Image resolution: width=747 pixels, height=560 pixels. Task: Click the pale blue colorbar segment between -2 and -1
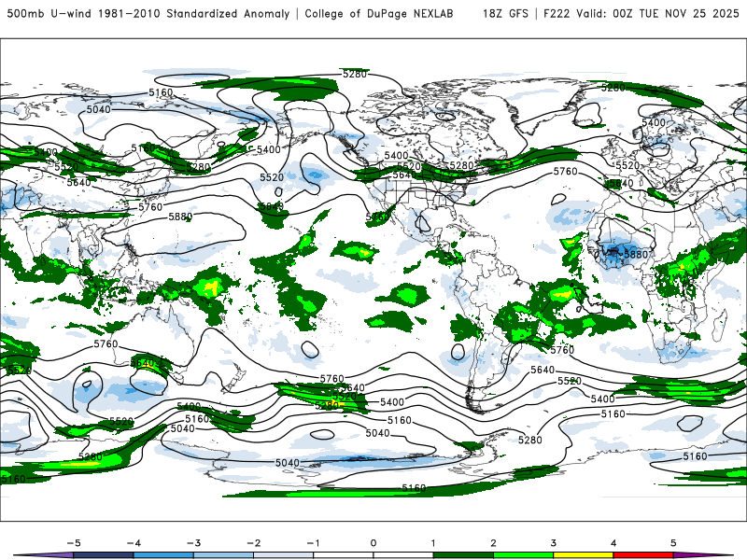click(x=284, y=555)
